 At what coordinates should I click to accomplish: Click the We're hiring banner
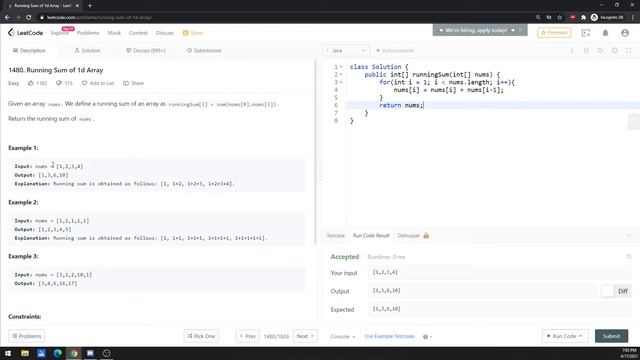pyautogui.click(x=480, y=30)
